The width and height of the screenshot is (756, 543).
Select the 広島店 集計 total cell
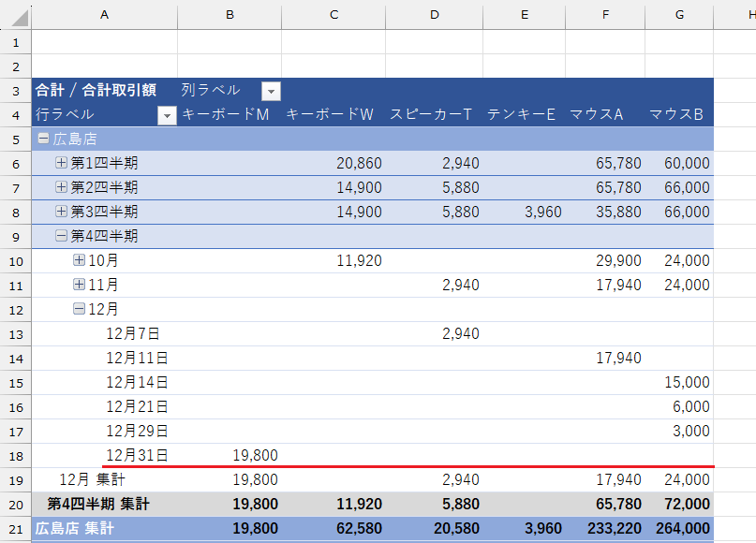click(74, 528)
